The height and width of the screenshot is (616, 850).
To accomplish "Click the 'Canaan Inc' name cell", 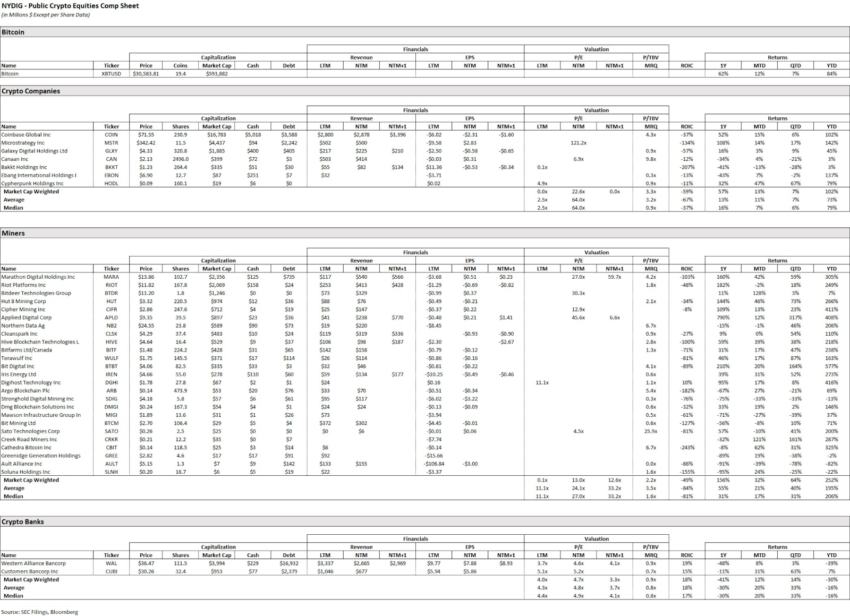I will [x=14, y=159].
